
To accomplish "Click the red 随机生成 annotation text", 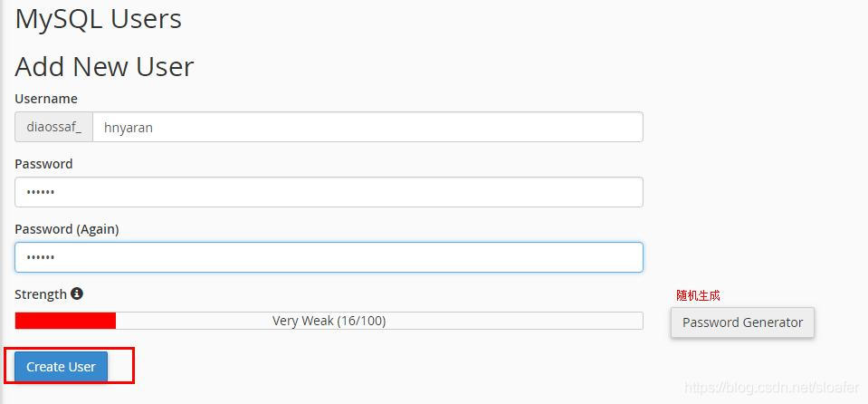I will (698, 295).
